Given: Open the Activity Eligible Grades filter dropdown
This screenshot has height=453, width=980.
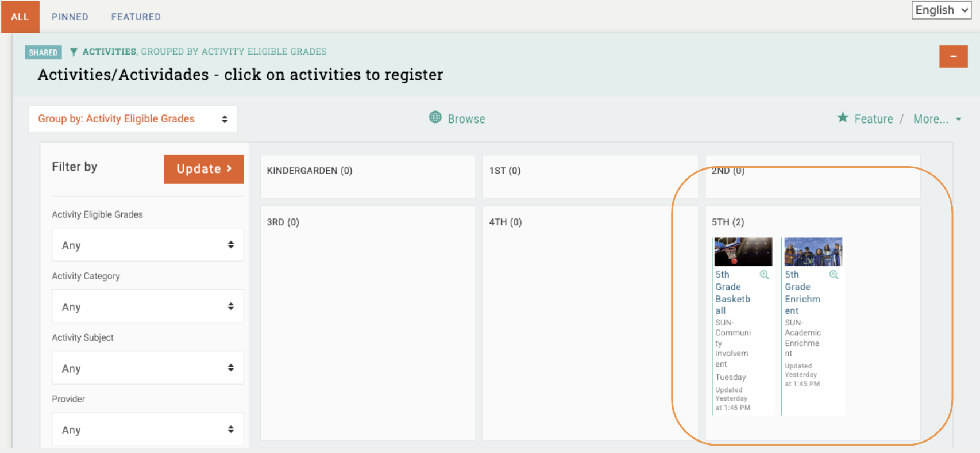Looking at the screenshot, I should 148,245.
